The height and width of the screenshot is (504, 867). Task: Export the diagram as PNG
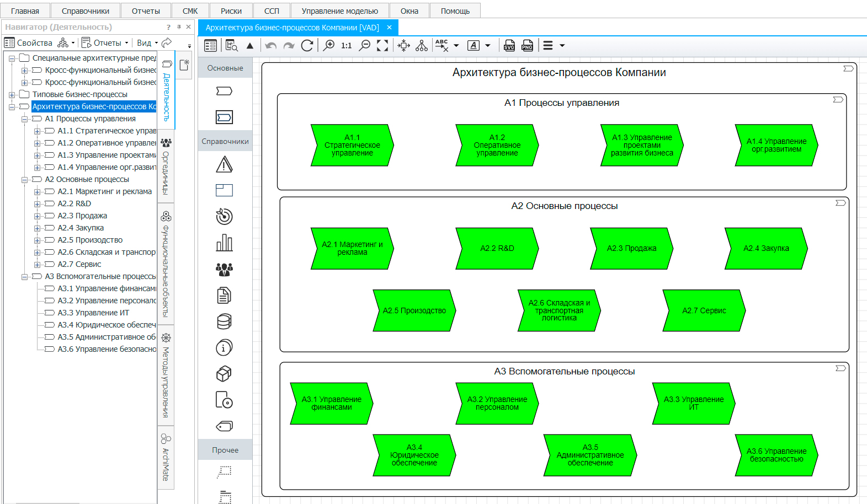(x=528, y=46)
